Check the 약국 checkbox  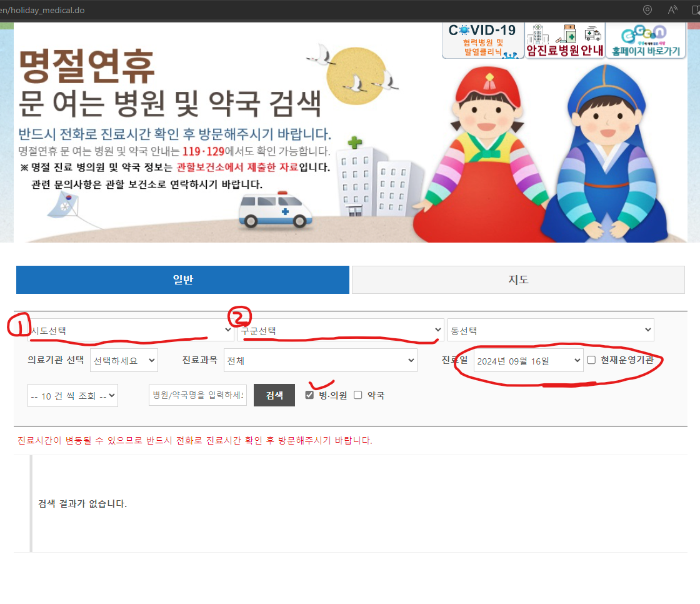point(357,395)
